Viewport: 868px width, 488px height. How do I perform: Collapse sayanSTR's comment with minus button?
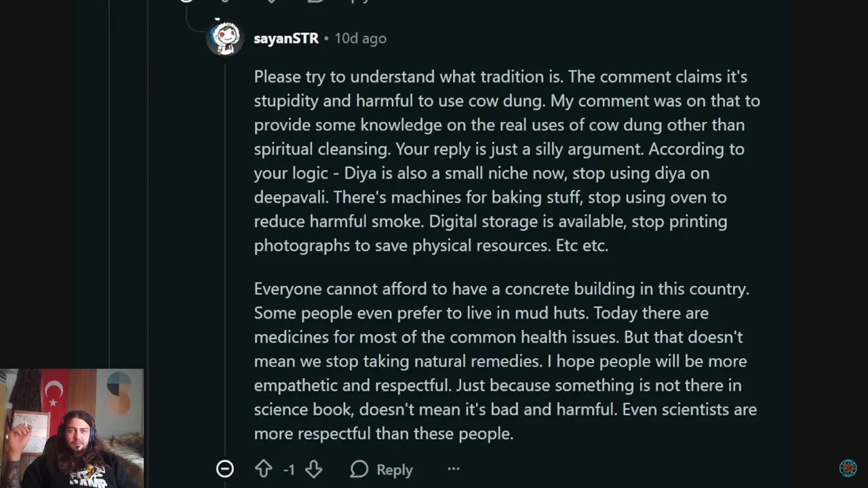[224, 469]
